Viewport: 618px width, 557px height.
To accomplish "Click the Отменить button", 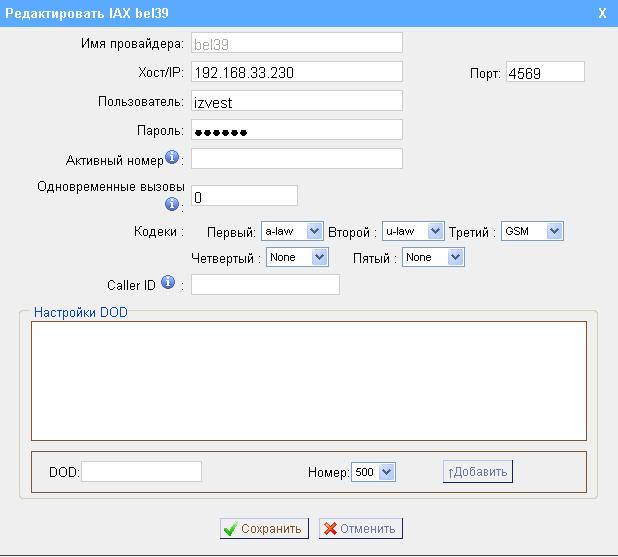I will 361,529.
